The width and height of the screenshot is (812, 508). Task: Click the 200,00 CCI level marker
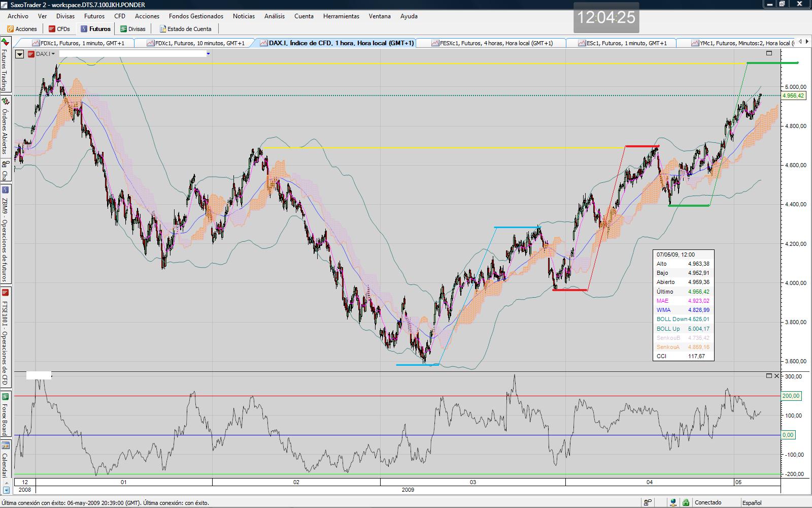coord(791,396)
